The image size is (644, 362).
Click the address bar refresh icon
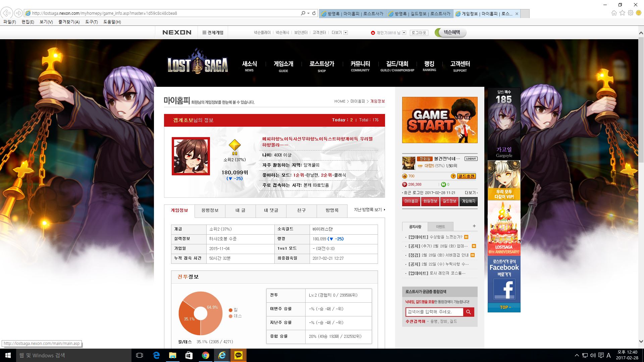point(314,13)
